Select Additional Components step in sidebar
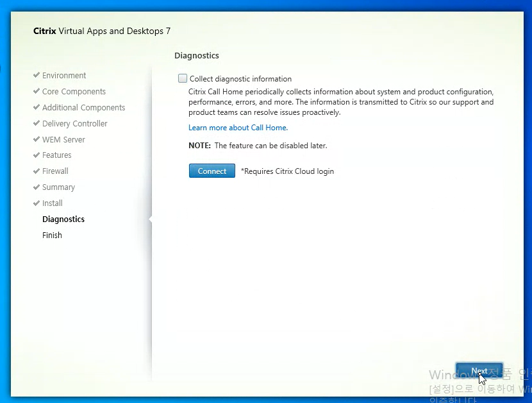Image resolution: width=532 pixels, height=403 pixels. coord(84,107)
